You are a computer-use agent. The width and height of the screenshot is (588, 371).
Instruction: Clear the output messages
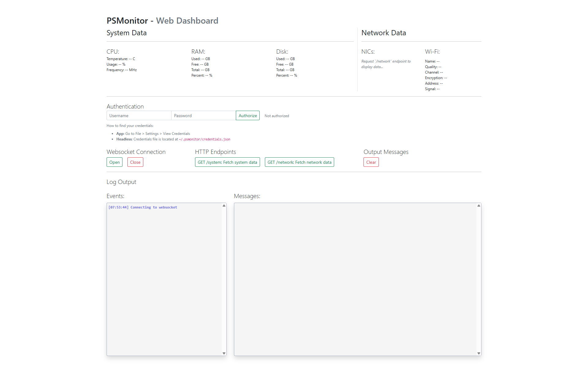(371, 162)
